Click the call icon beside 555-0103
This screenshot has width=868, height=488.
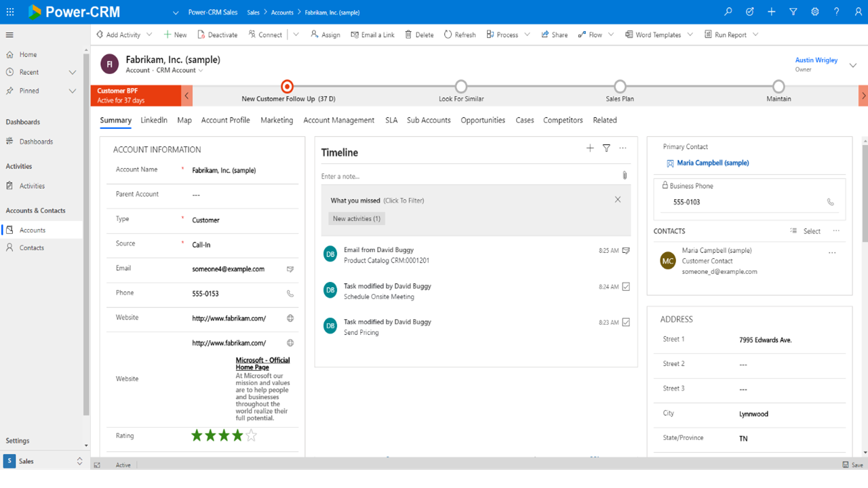(x=831, y=202)
